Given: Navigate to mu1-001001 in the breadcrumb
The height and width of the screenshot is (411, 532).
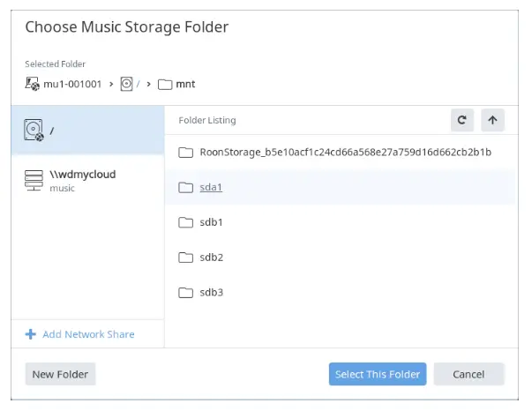Looking at the screenshot, I should pyautogui.click(x=74, y=85).
